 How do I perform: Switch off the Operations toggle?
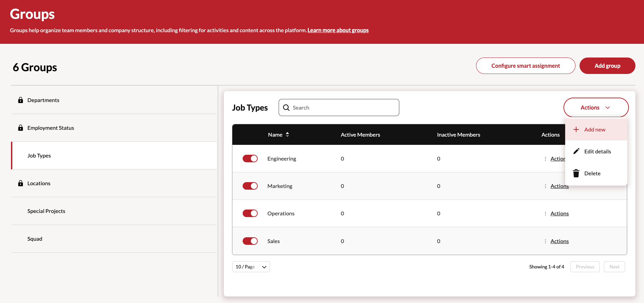[250, 213]
